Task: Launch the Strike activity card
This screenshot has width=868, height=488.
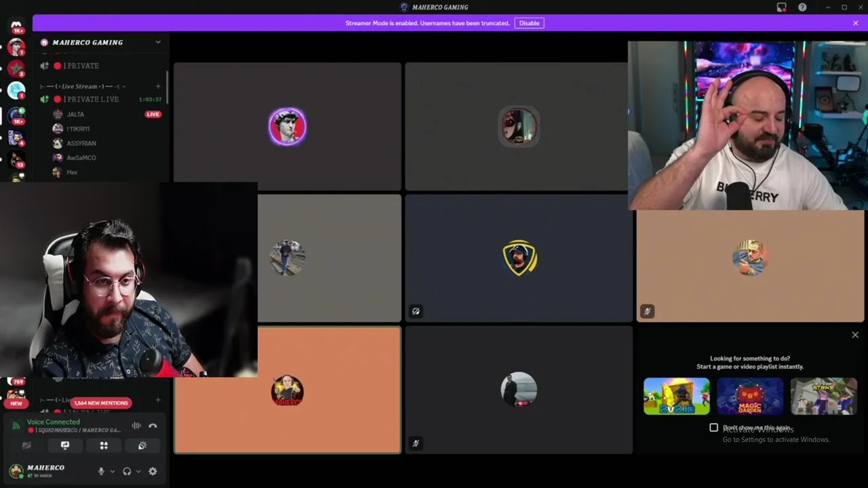Action: point(823,396)
